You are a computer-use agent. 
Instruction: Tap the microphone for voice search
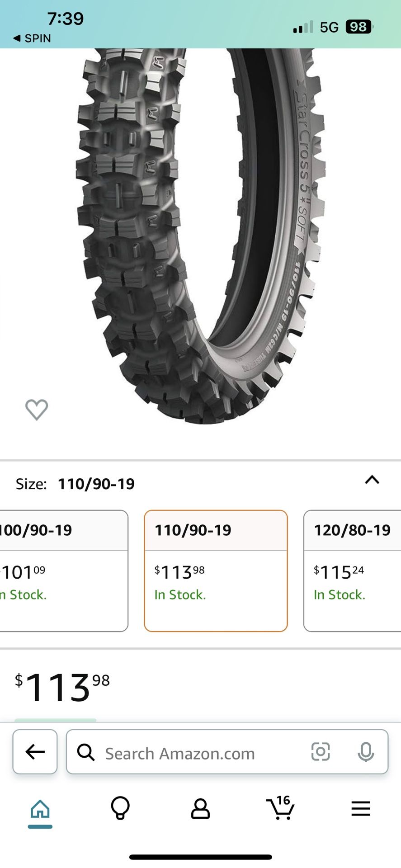(365, 752)
